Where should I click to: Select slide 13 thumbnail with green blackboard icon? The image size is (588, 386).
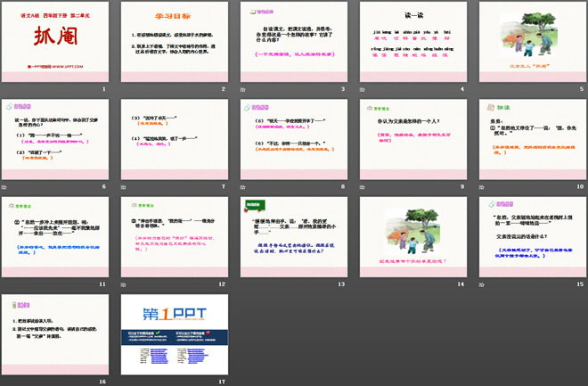click(294, 237)
